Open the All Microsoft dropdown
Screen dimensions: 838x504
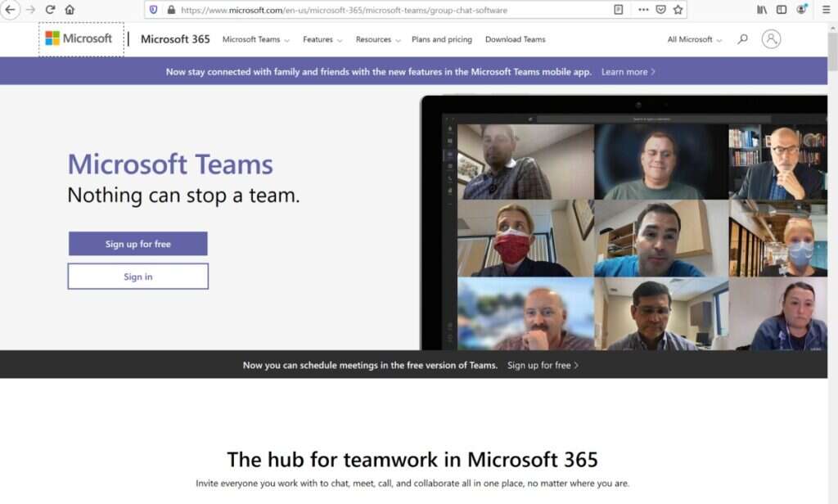692,38
